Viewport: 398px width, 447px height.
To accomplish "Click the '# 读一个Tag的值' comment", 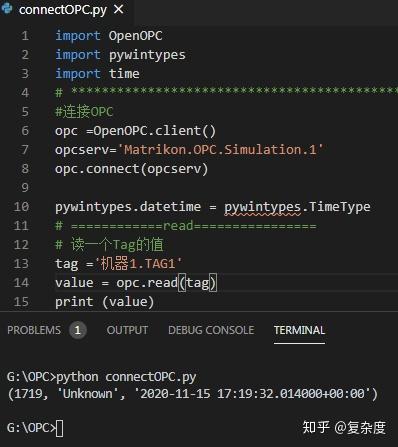I will click(x=109, y=245).
